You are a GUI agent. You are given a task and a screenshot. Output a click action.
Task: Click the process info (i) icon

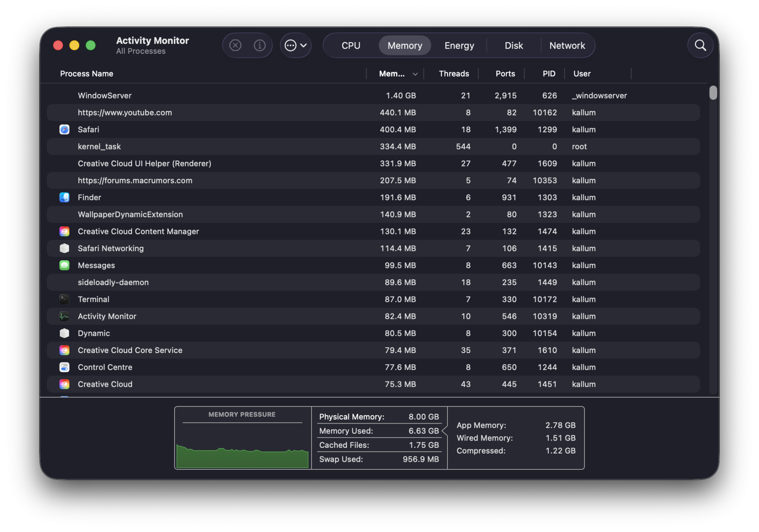coord(260,46)
